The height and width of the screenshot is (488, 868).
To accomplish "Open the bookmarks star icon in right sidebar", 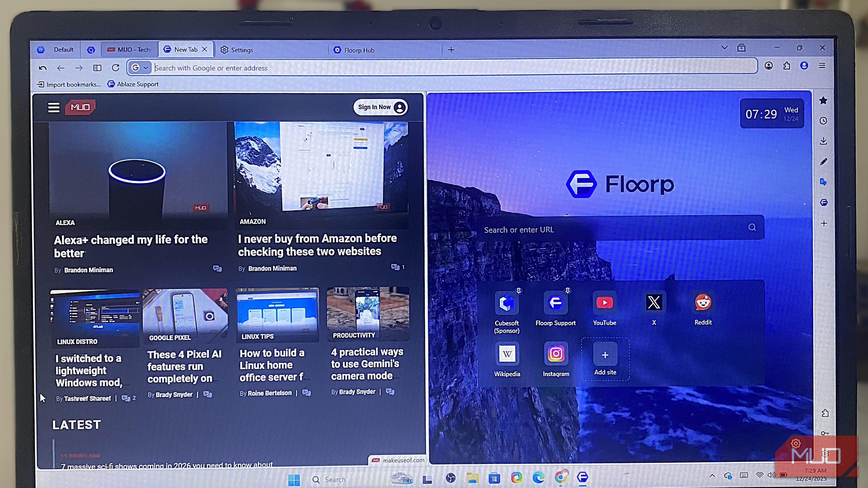I will click(823, 100).
